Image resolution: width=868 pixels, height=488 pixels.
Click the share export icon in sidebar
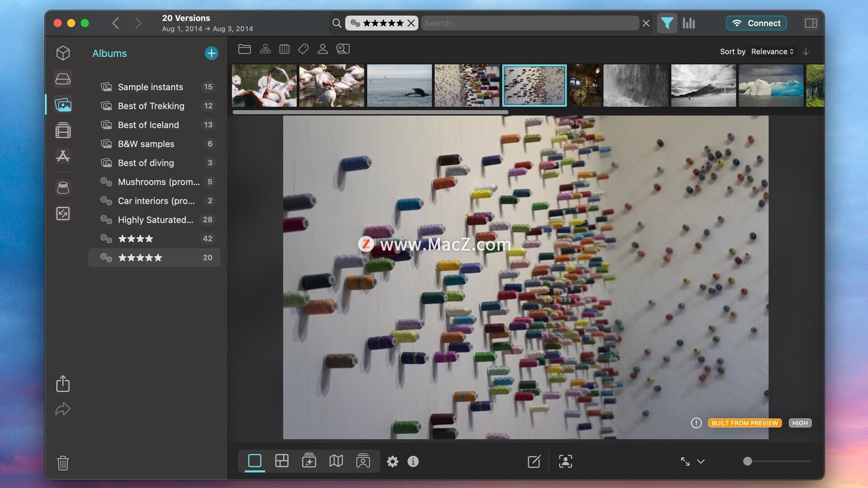(63, 384)
